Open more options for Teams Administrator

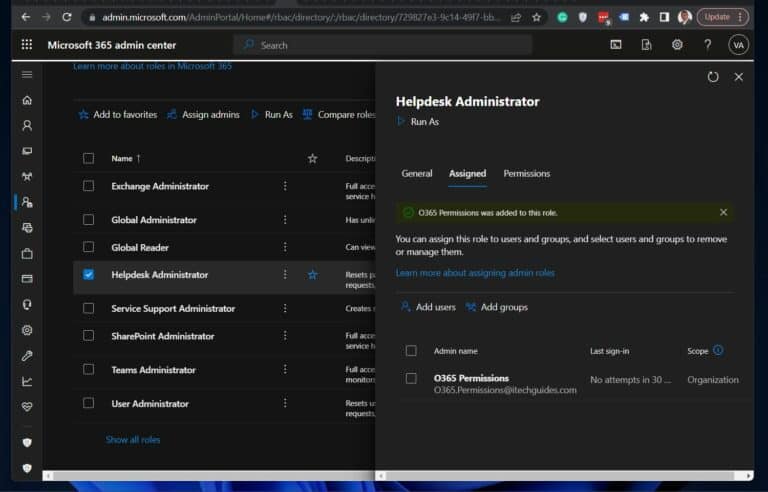pyautogui.click(x=285, y=369)
